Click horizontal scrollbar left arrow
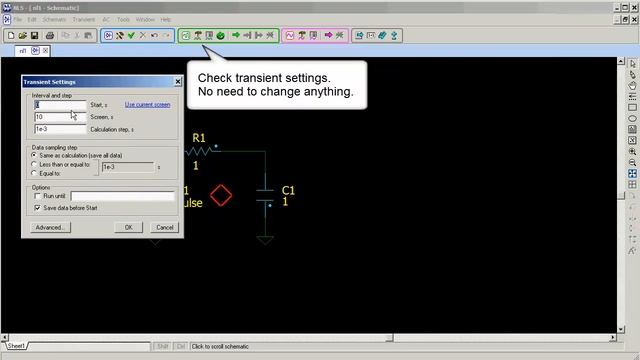The height and width of the screenshot is (360, 640). tap(4, 338)
